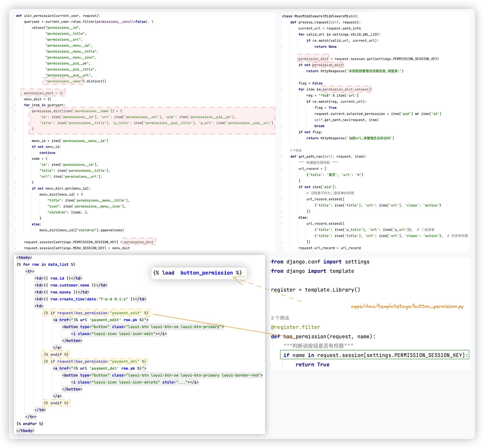This screenshot has width=484, height=448.
Task: Click the 'return True' statement
Action: pyautogui.click(x=312, y=365)
